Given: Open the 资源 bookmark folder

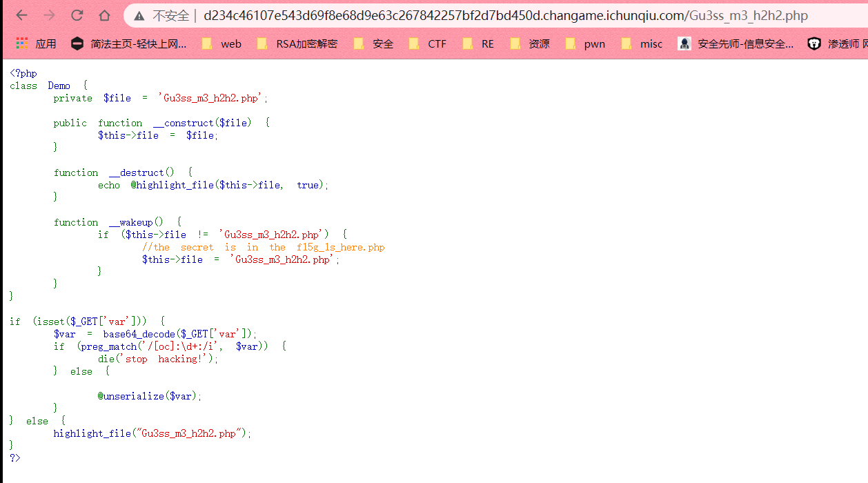Looking at the screenshot, I should pos(530,43).
